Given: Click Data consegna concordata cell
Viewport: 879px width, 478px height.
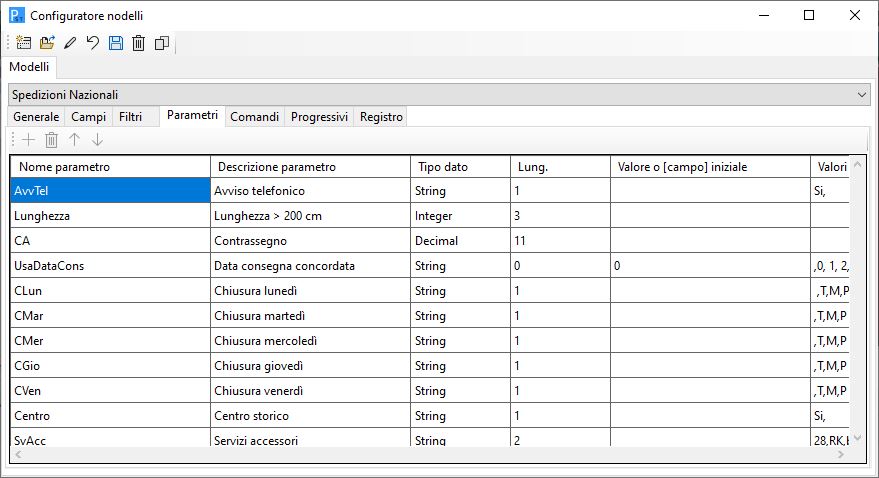Looking at the screenshot, I should pos(311,266).
